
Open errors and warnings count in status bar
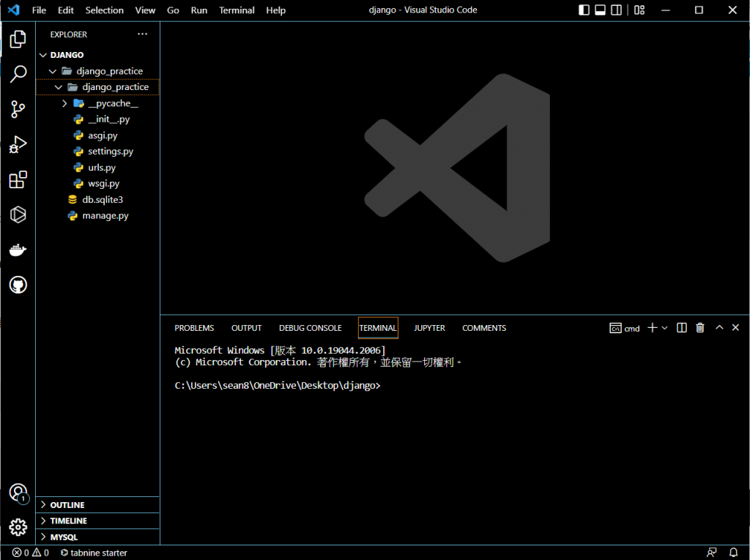pyautogui.click(x=30, y=553)
